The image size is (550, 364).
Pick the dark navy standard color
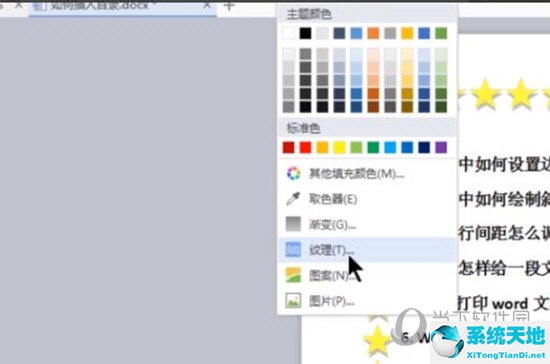tap(424, 148)
